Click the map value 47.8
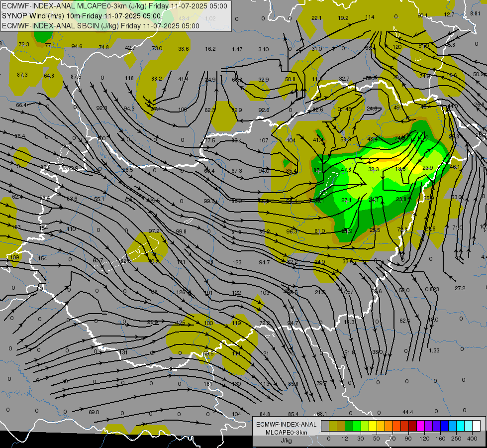This screenshot has width=487, height=448. coord(346,170)
